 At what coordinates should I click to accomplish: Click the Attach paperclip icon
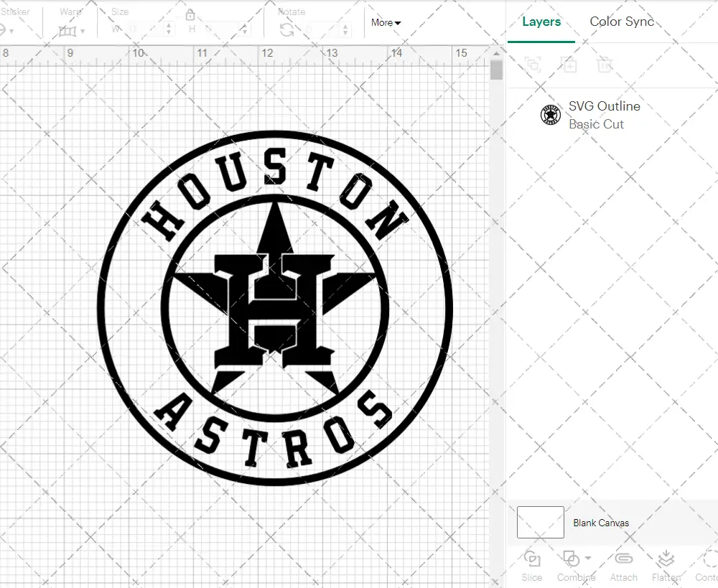[x=624, y=559]
